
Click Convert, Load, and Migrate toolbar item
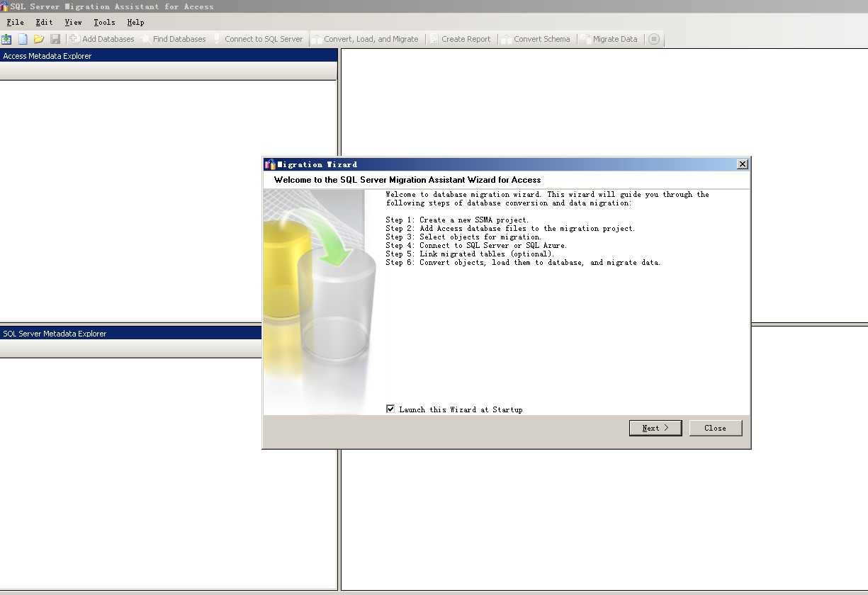[x=366, y=39]
